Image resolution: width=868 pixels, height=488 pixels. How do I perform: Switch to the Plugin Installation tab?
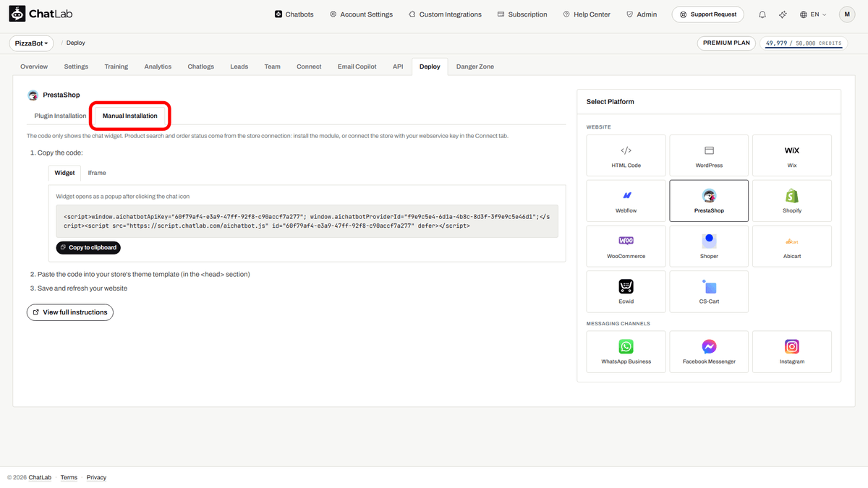(60, 116)
